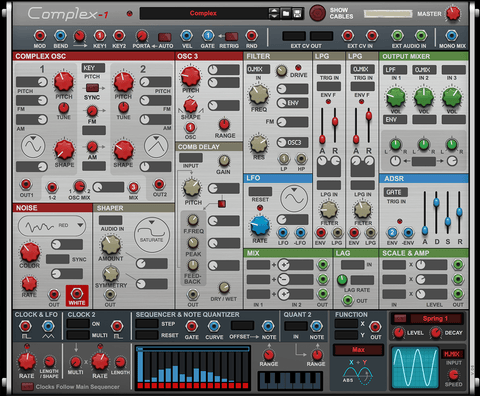Click the ADSR R slider

pos(459,213)
